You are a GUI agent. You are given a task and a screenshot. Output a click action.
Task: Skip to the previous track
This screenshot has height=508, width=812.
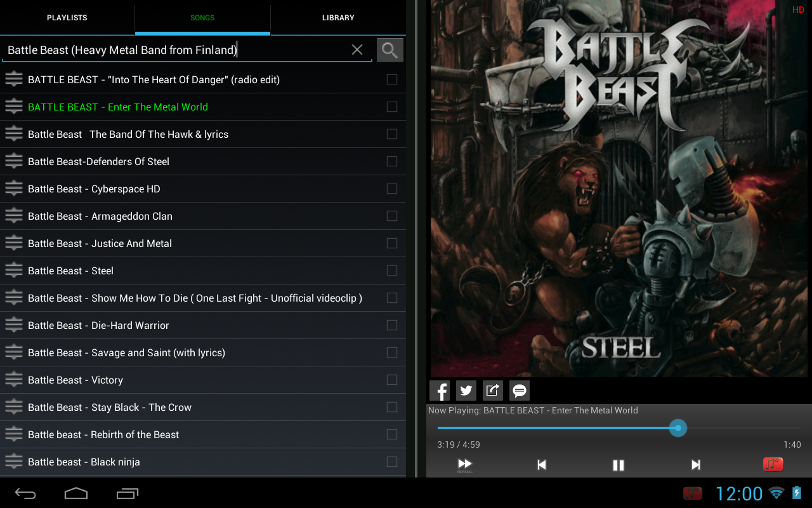coord(542,465)
